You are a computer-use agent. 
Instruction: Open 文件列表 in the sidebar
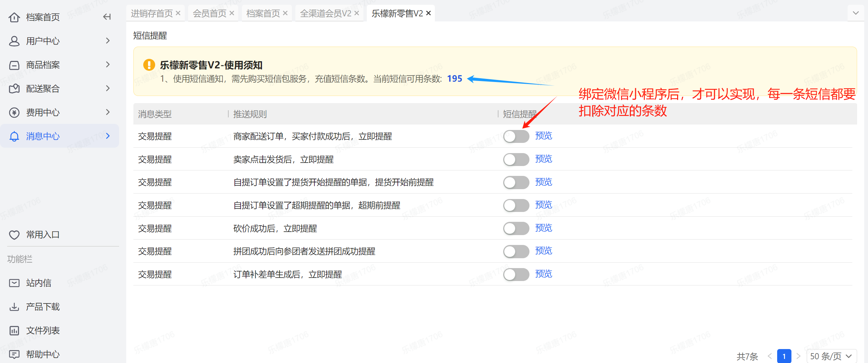tap(43, 330)
